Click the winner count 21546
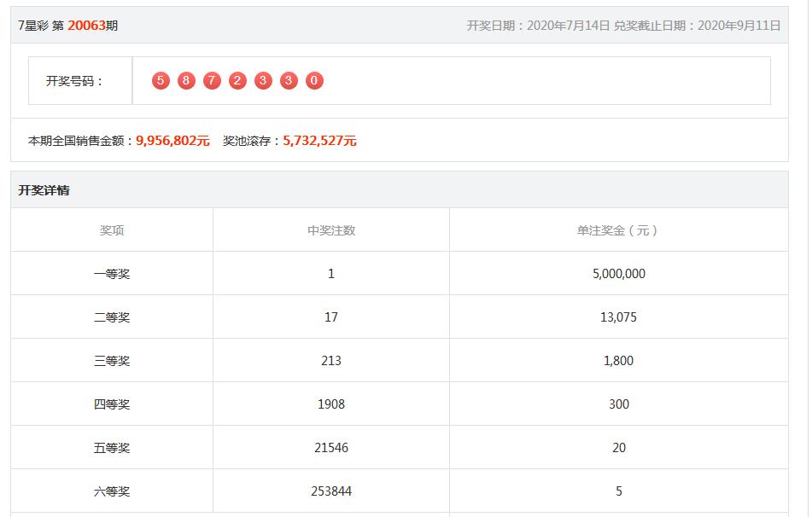 (x=331, y=448)
